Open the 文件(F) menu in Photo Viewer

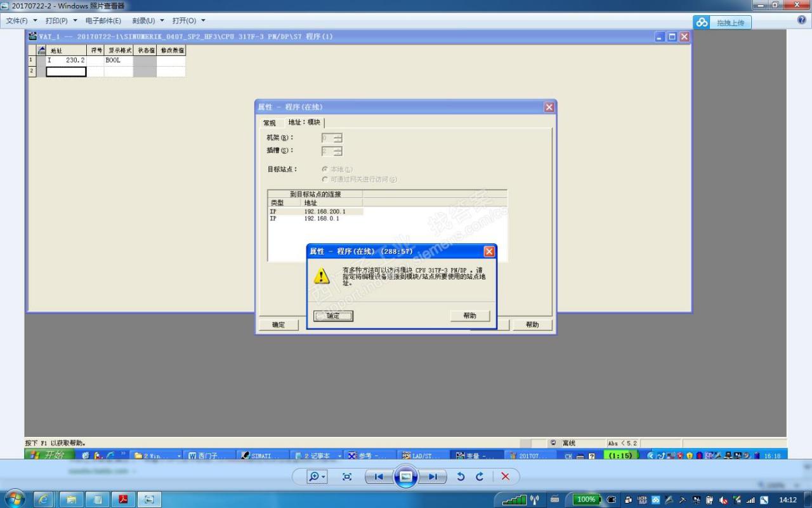[22, 21]
